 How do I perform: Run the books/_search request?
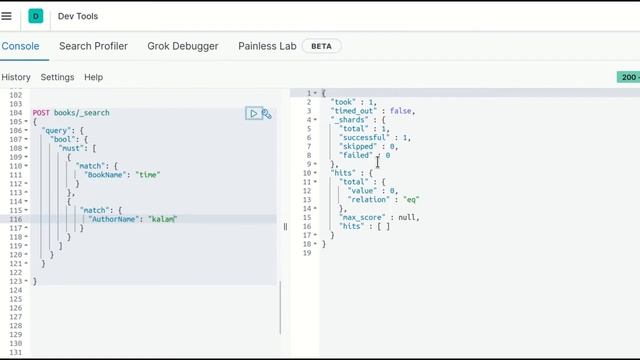pyautogui.click(x=253, y=113)
